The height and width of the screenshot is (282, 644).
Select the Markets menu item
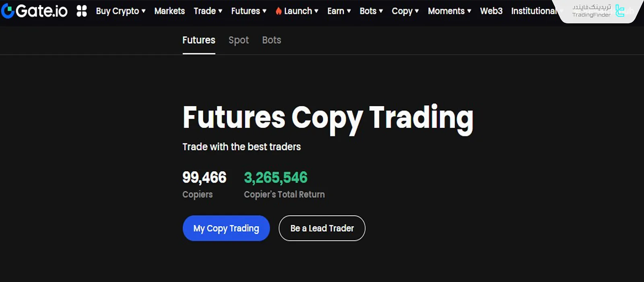point(169,11)
